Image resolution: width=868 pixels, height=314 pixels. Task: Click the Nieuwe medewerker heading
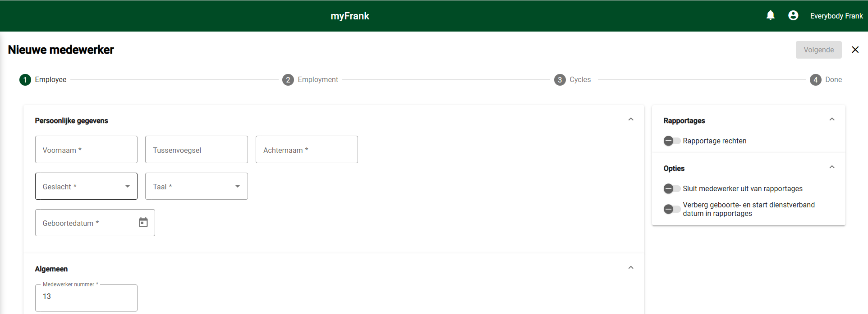click(61, 50)
